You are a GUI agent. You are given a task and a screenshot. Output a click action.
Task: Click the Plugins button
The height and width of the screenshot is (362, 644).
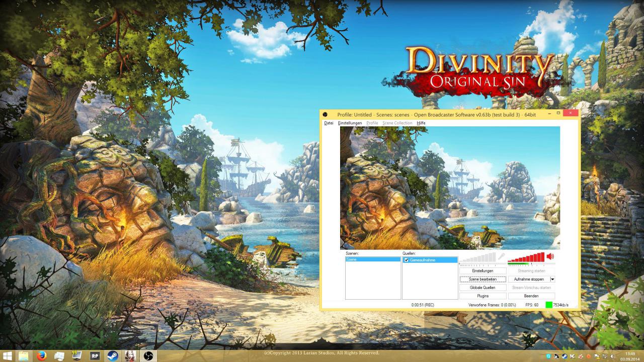[x=482, y=296]
